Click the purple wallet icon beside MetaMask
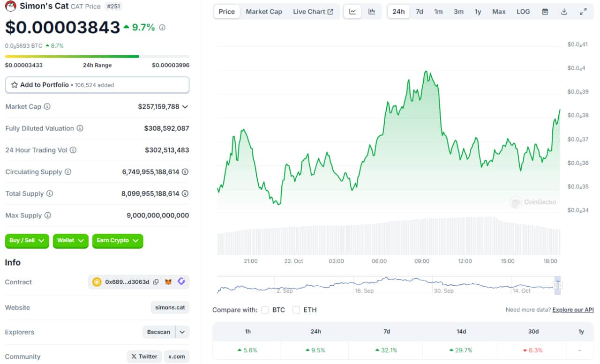Viewport: 600px width, 364px height. pos(181,282)
